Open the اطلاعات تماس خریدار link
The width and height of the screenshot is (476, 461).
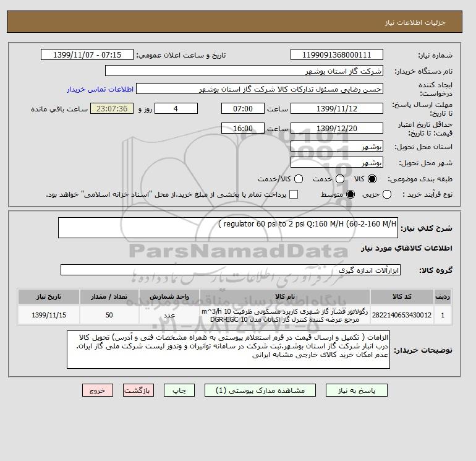[x=100, y=89]
